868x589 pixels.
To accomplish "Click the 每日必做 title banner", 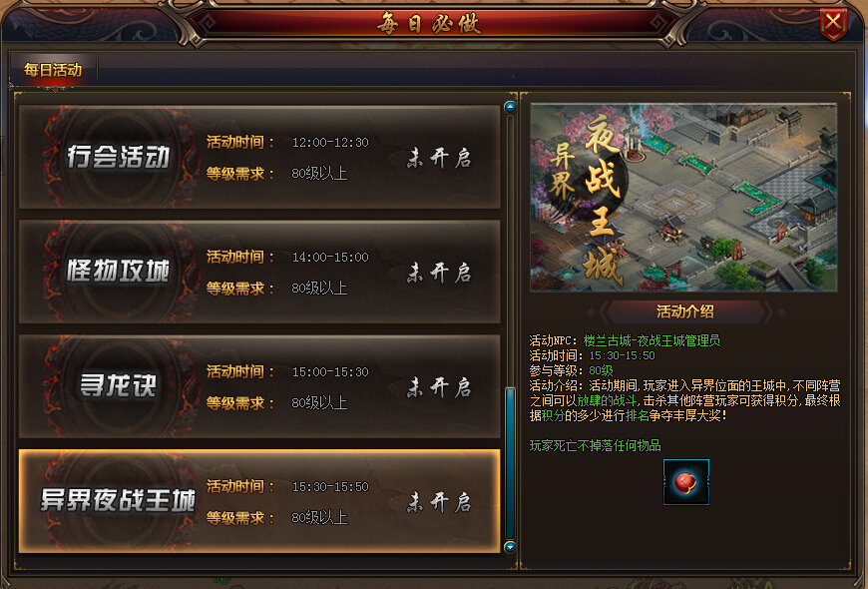I will [x=431, y=24].
